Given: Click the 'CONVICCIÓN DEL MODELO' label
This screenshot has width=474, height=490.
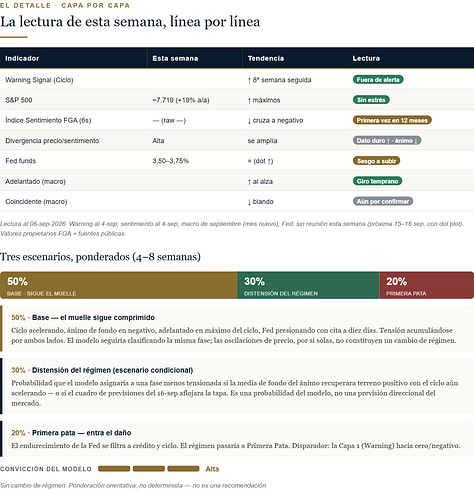Looking at the screenshot, I should tap(46, 469).
